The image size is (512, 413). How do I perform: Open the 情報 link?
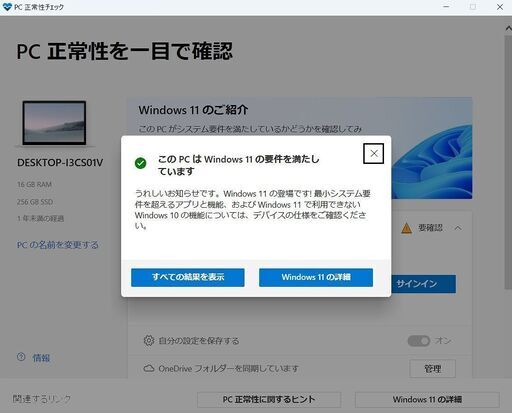(41, 358)
